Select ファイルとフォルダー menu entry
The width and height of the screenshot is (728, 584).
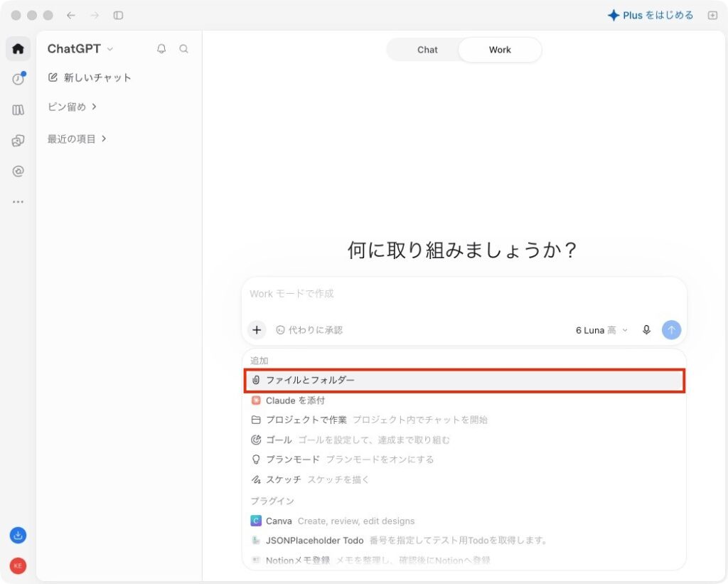464,381
